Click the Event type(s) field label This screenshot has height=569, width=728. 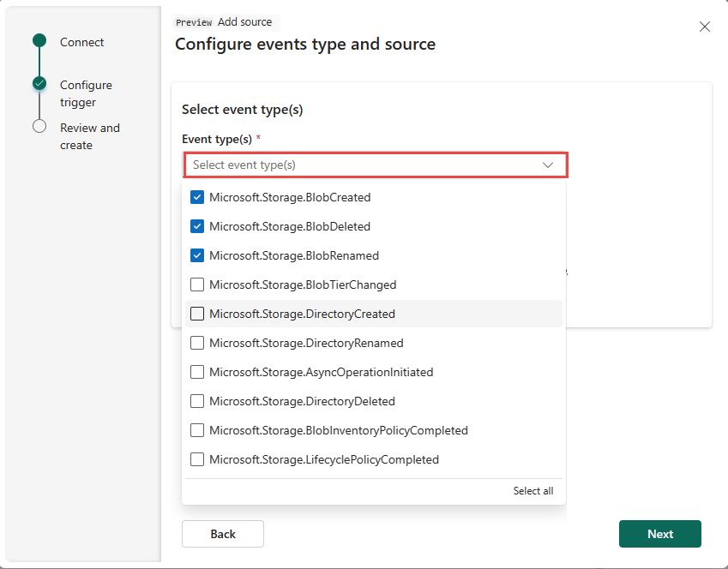pyautogui.click(x=217, y=139)
